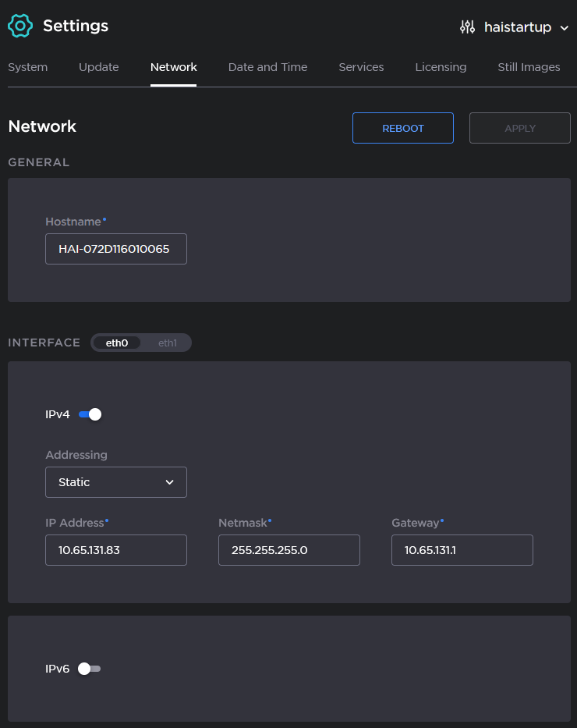Enable IPv6 on the interface
This screenshot has width=577, height=728.
click(x=89, y=669)
